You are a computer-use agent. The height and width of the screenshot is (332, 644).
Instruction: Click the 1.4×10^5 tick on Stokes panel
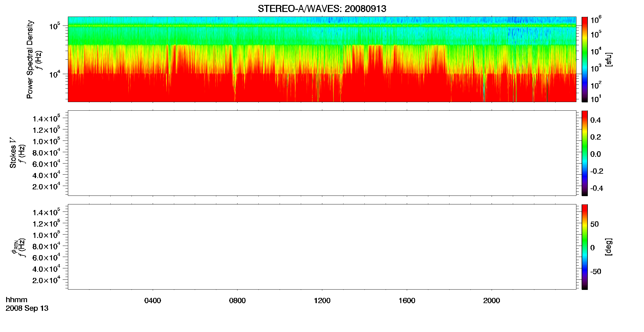[x=46, y=118]
